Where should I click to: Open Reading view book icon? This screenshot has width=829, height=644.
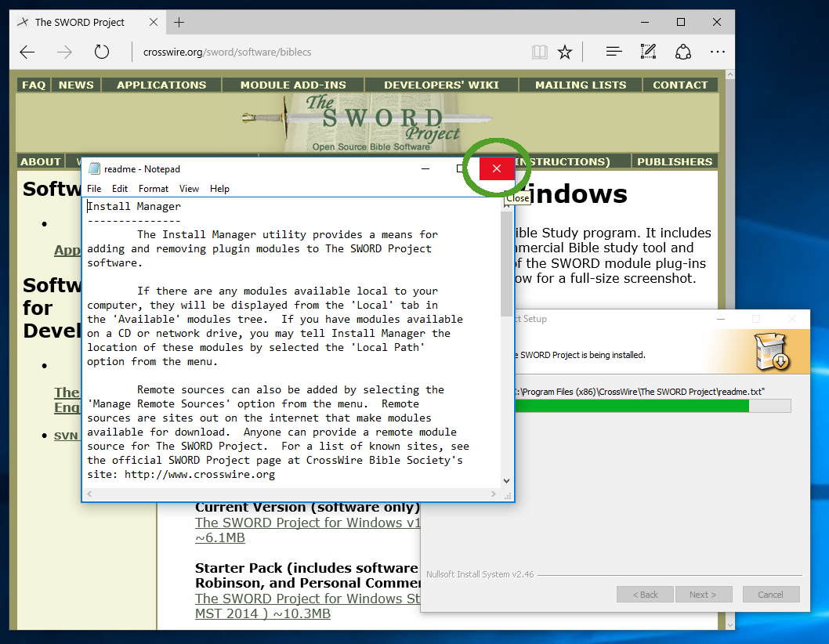(x=539, y=52)
